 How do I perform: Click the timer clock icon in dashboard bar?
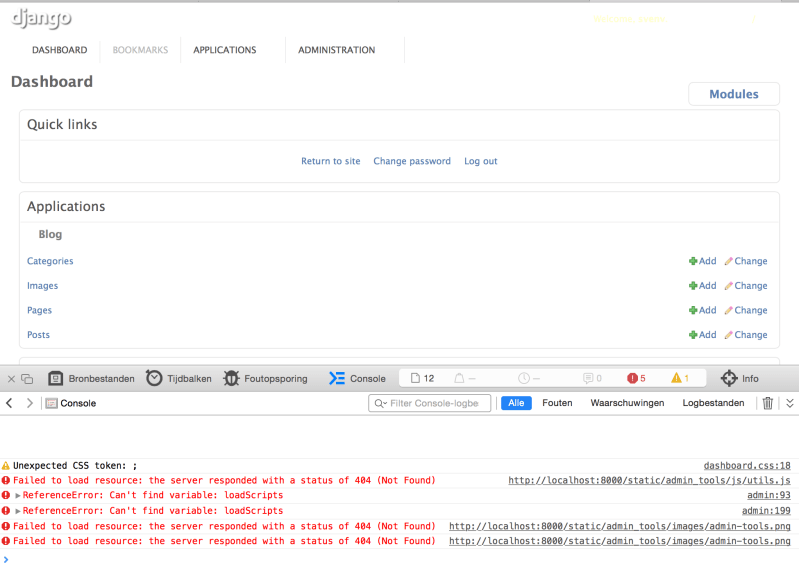click(524, 378)
